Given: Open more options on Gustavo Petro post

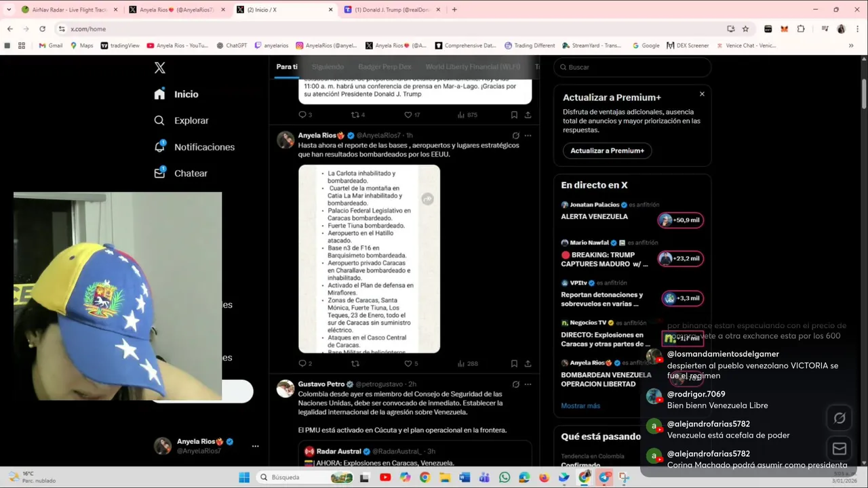Looking at the screenshot, I should pyautogui.click(x=528, y=384).
